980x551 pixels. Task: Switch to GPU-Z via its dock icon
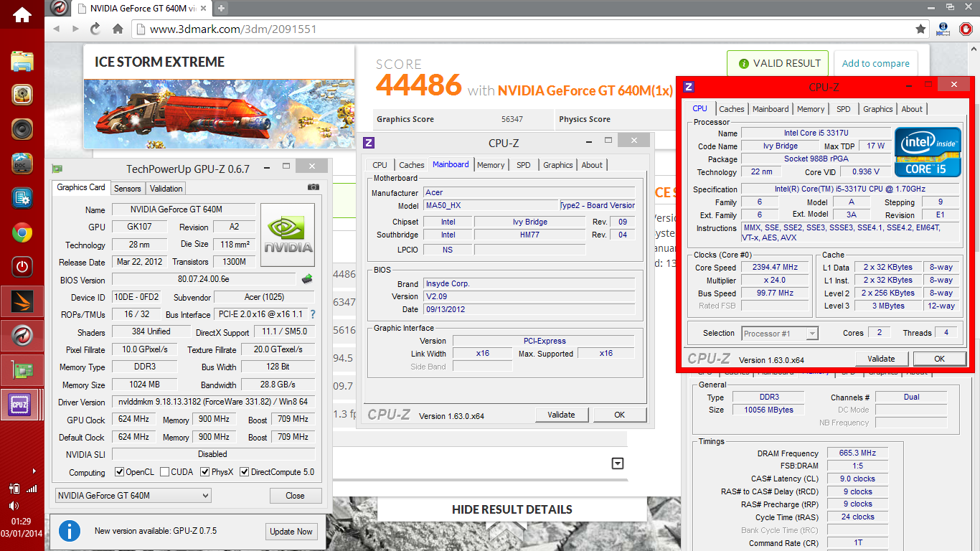coord(22,369)
